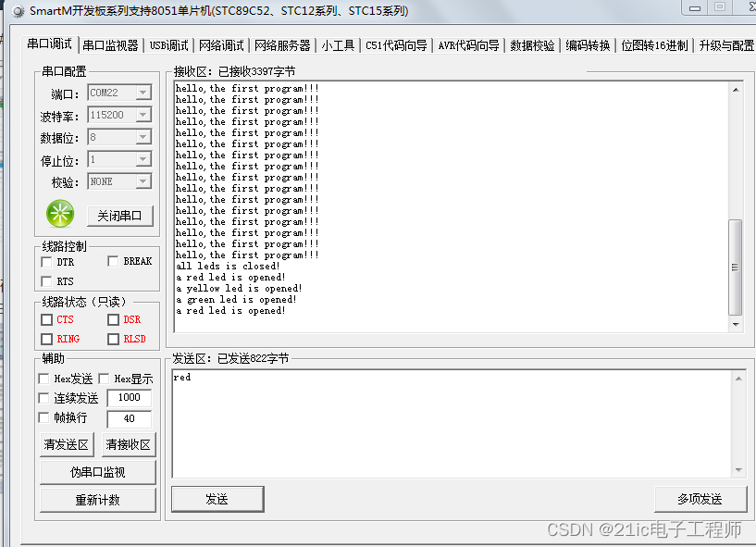Screen dimensions: 756x547
Task: Switch to the AVR代码向导 tab
Action: coord(468,46)
